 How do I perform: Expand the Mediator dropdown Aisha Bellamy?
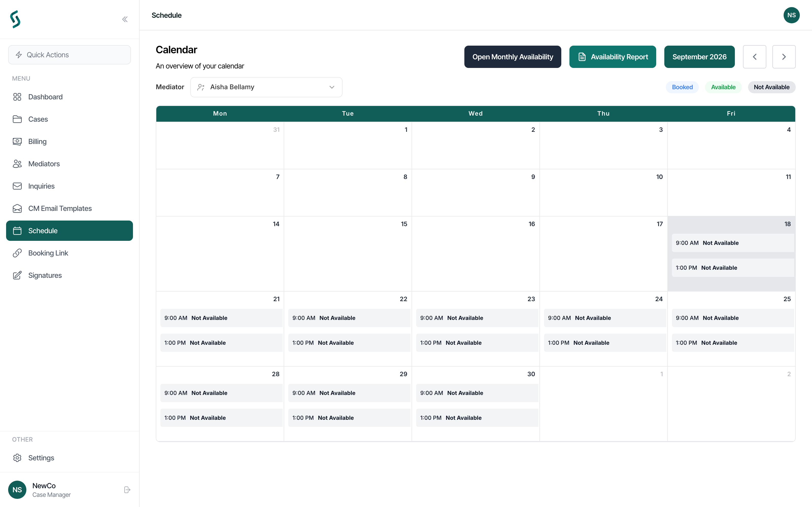tap(266, 87)
